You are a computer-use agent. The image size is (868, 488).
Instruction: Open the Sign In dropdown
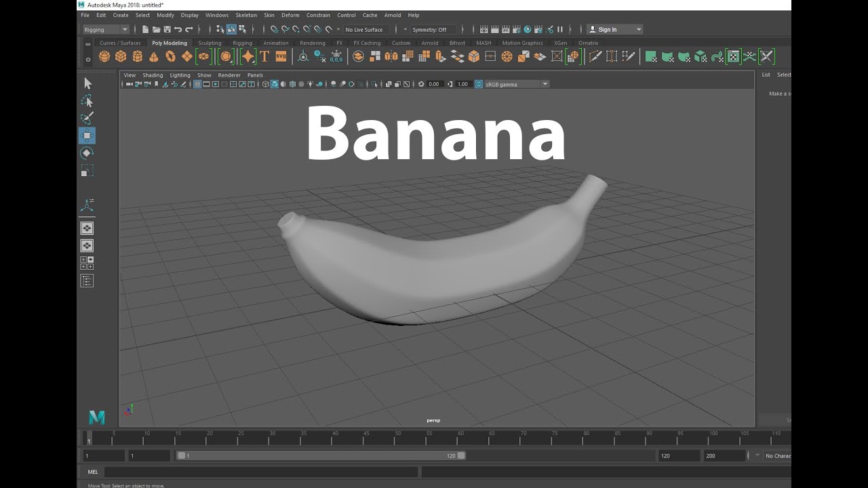pos(614,29)
